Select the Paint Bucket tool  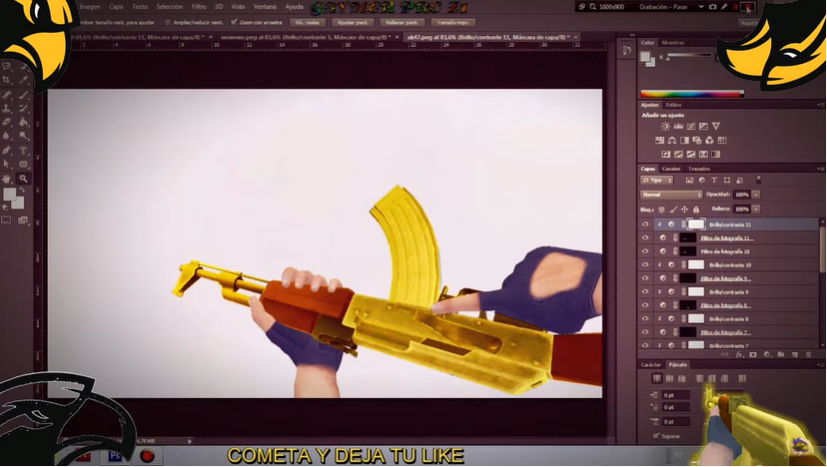(24, 122)
